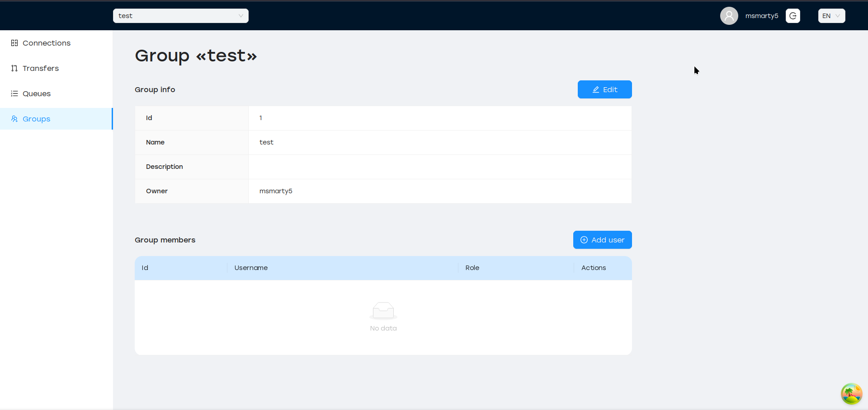Click the palm tree floating icon
This screenshot has height=410, width=868.
point(851,394)
